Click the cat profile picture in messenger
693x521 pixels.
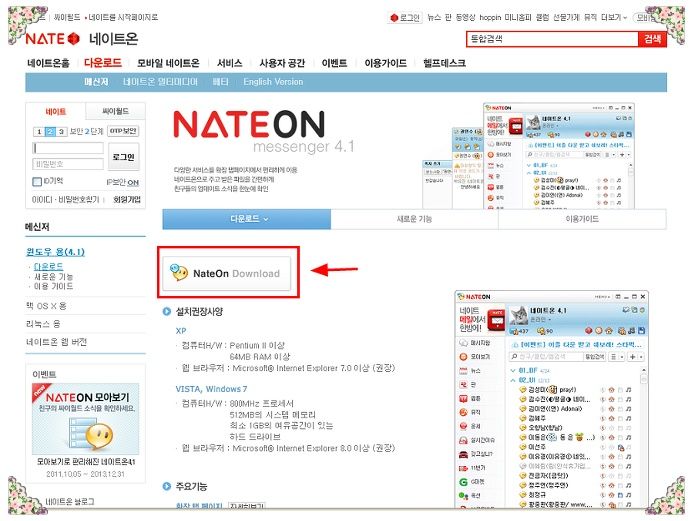click(519, 315)
